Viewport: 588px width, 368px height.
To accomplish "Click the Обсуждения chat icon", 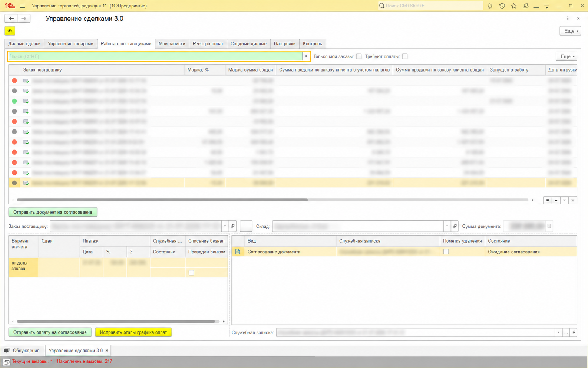I will click(x=7, y=351).
